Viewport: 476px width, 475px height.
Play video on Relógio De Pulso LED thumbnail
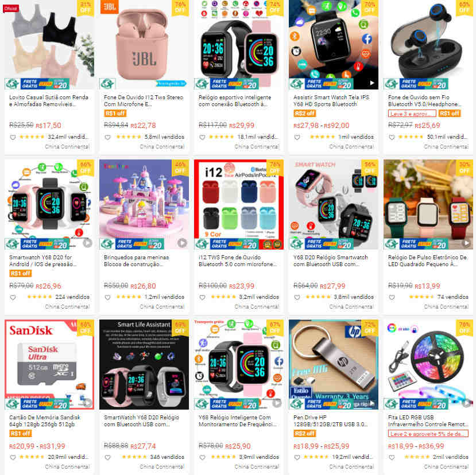coord(466,243)
